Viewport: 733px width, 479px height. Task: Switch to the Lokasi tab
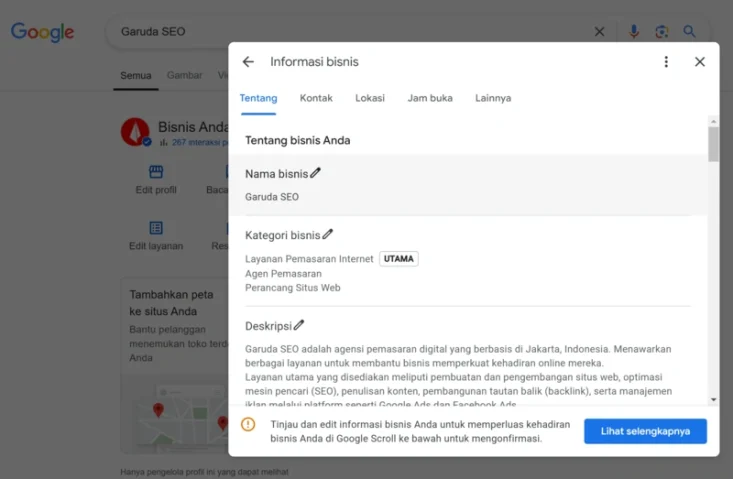click(x=370, y=98)
